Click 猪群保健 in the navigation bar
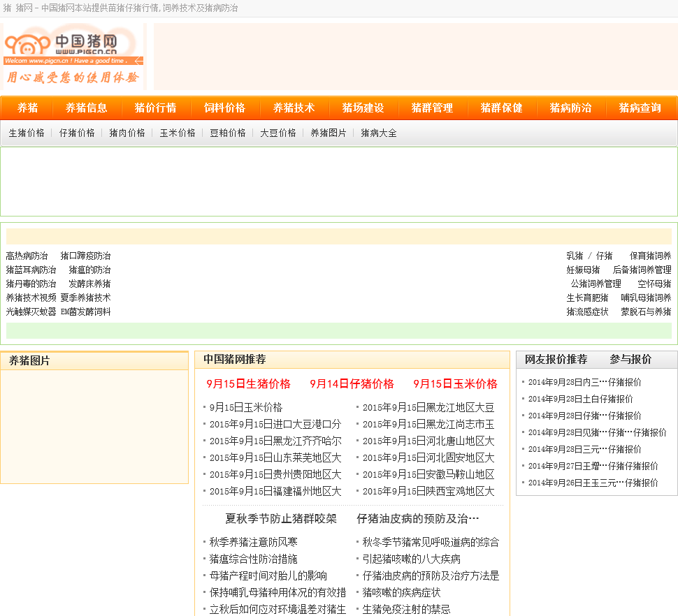Viewport: 678px width, 616px height. pyautogui.click(x=501, y=108)
